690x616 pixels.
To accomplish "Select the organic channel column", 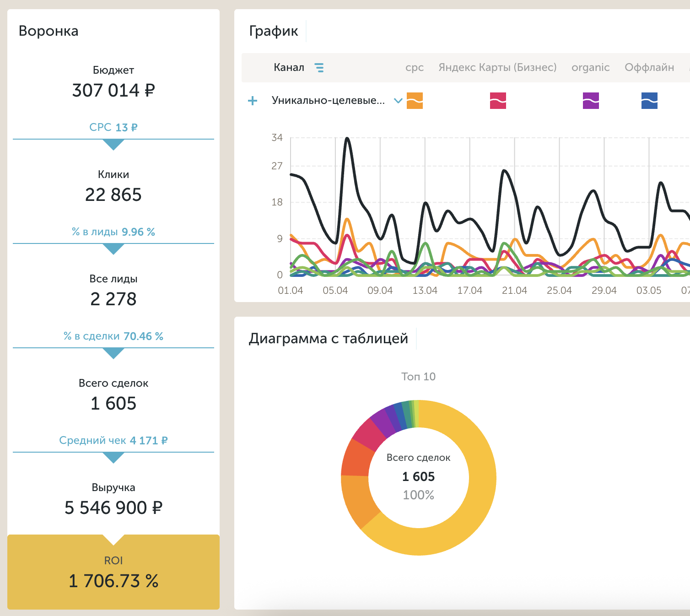I will point(591,67).
